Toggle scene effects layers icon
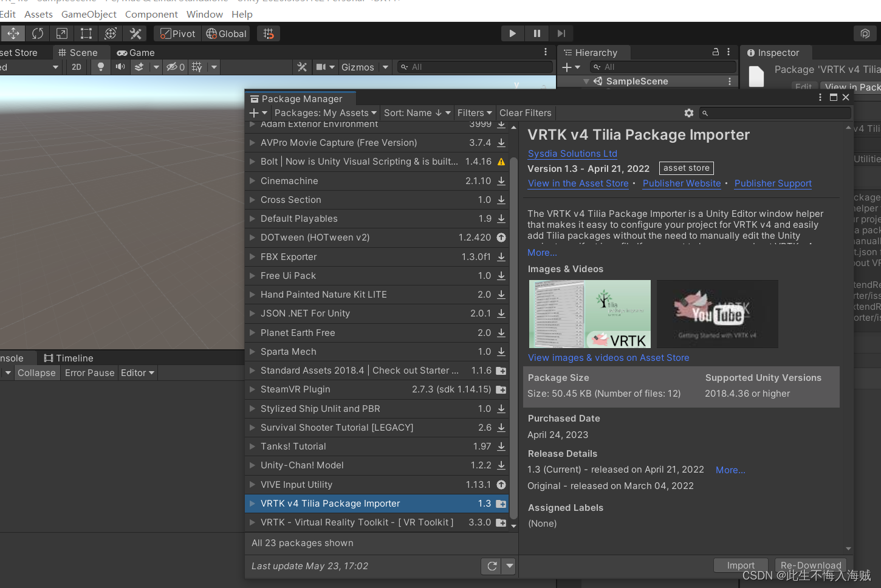 tap(139, 67)
